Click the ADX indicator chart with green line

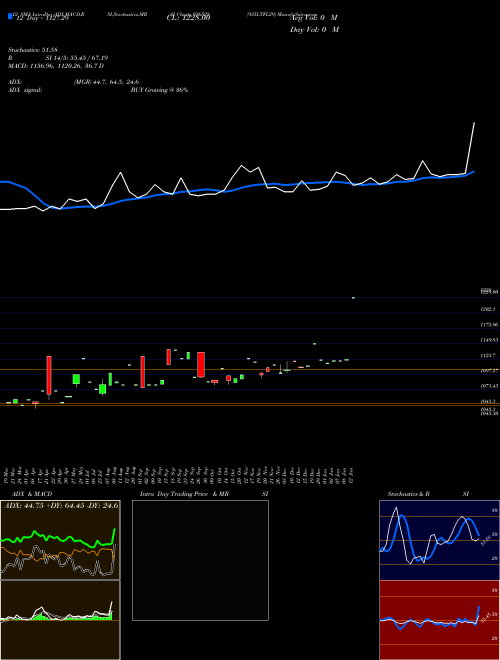tap(60, 540)
